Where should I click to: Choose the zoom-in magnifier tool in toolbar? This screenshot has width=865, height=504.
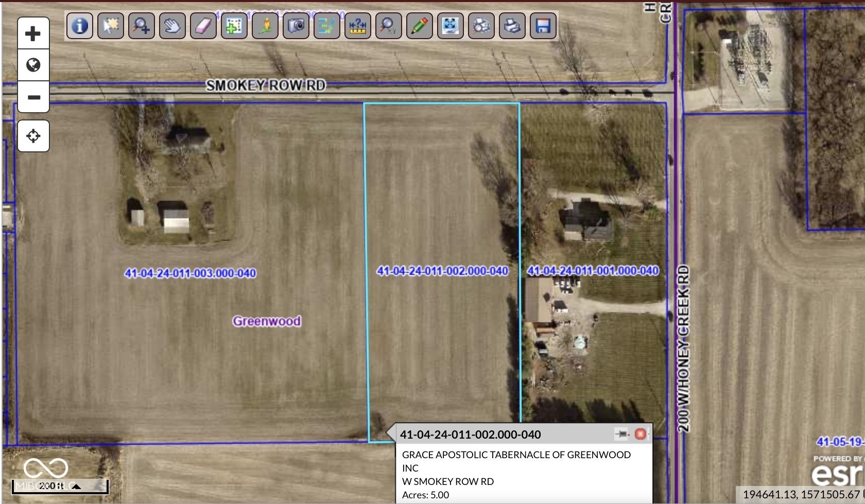click(x=141, y=26)
